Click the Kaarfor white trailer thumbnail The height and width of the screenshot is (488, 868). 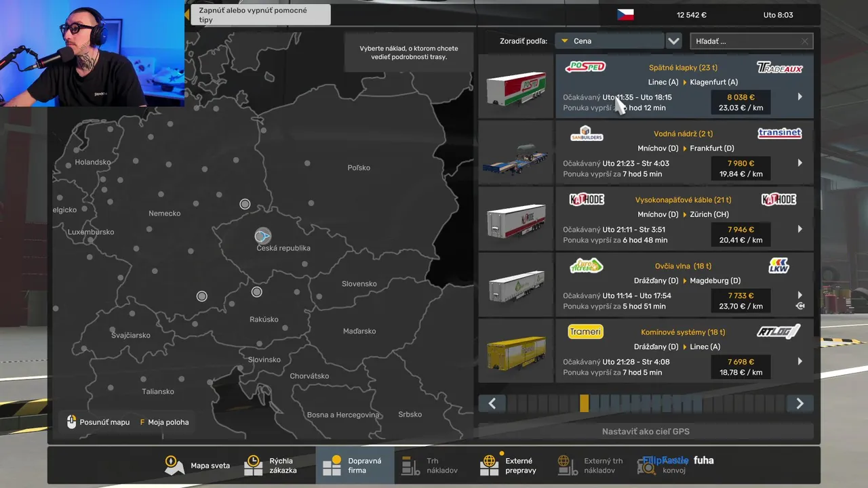[x=516, y=219]
